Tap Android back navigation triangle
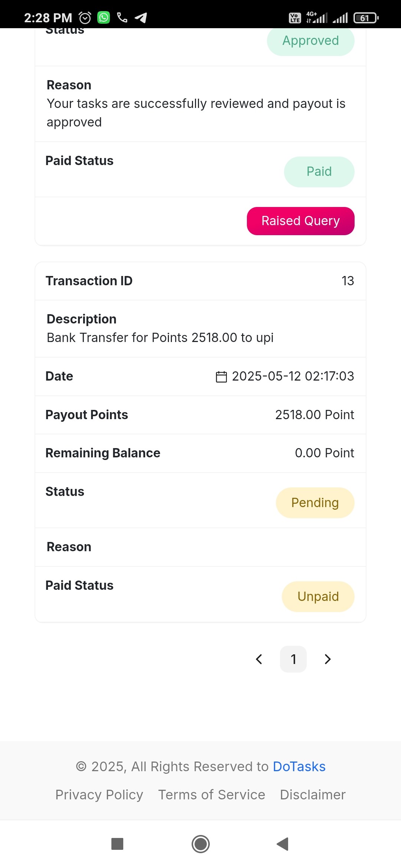This screenshot has height=868, width=401. 283,844
